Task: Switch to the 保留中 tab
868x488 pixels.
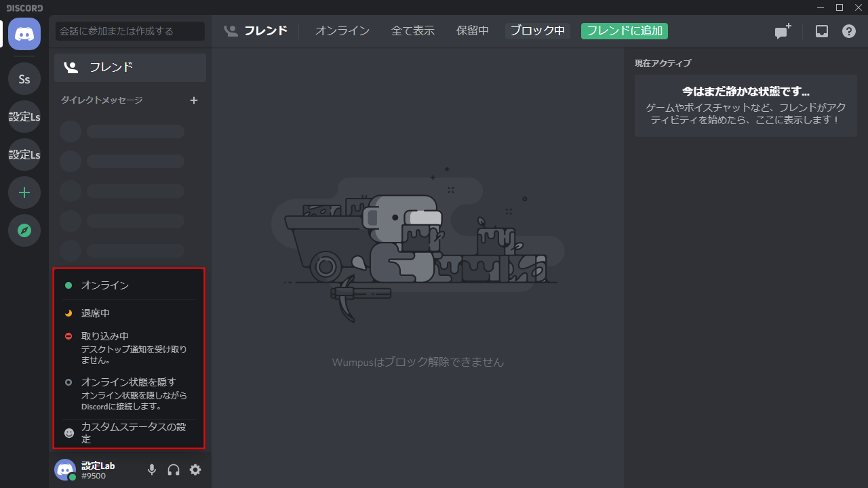Action: (473, 31)
